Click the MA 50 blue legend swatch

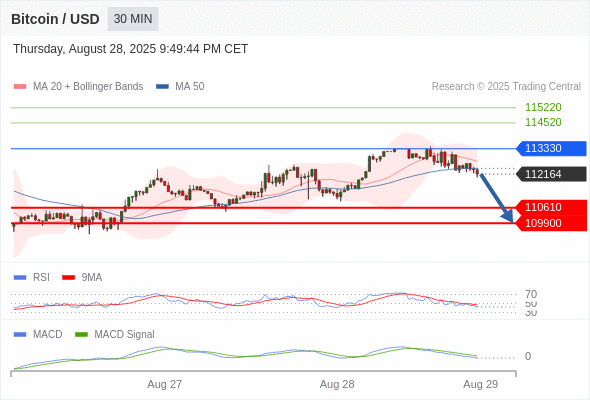pyautogui.click(x=162, y=87)
